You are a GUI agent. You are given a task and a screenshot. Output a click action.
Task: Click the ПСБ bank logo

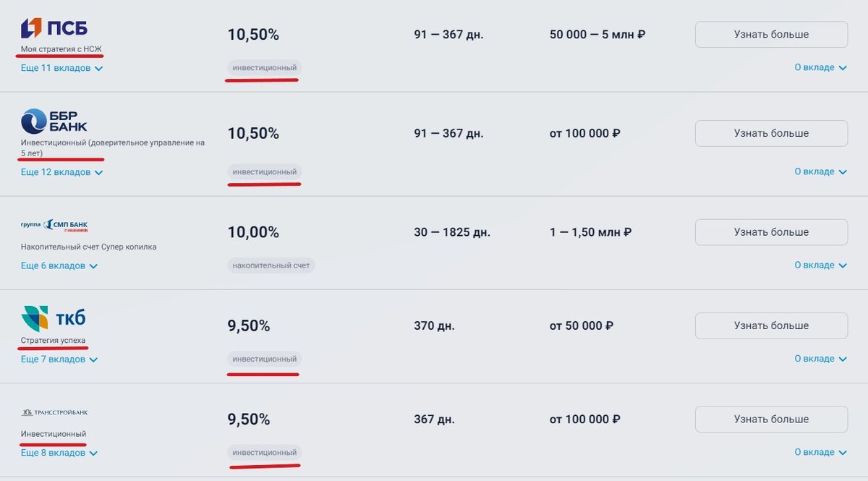pyautogui.click(x=54, y=28)
